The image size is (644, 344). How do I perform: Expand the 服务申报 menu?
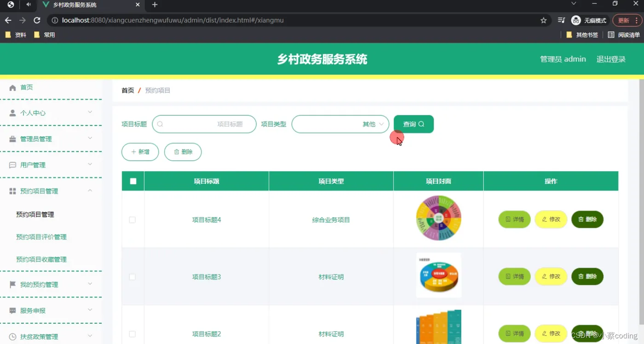(90, 310)
